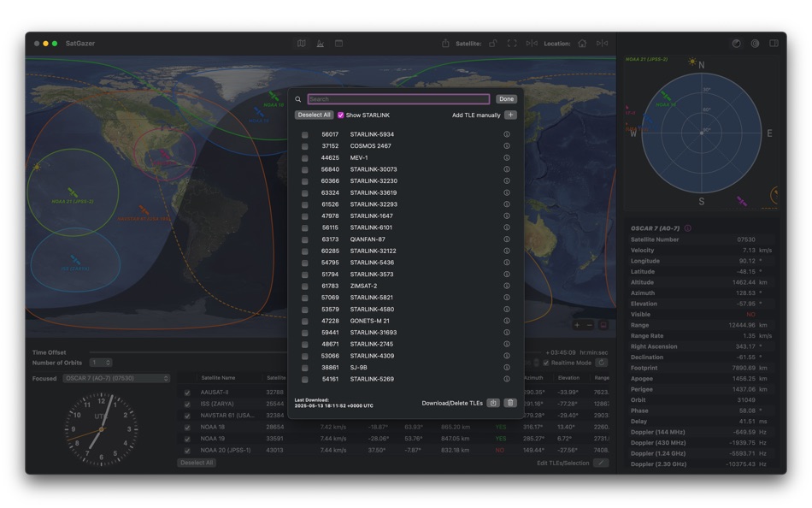Click the Search input field
Screen dimensions: 812x508
(398, 99)
